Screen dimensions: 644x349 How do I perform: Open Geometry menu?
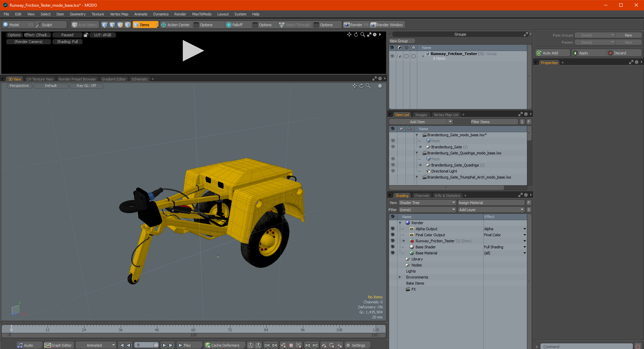pos(77,14)
